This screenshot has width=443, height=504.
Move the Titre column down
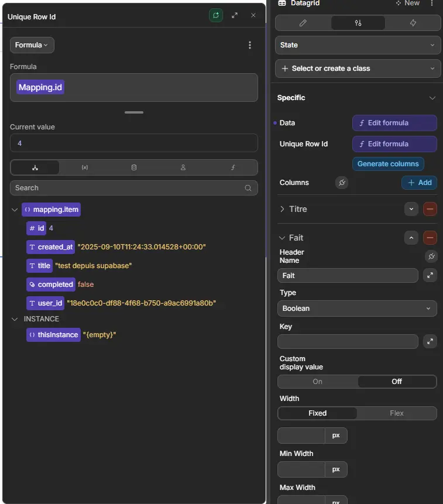coord(411,209)
